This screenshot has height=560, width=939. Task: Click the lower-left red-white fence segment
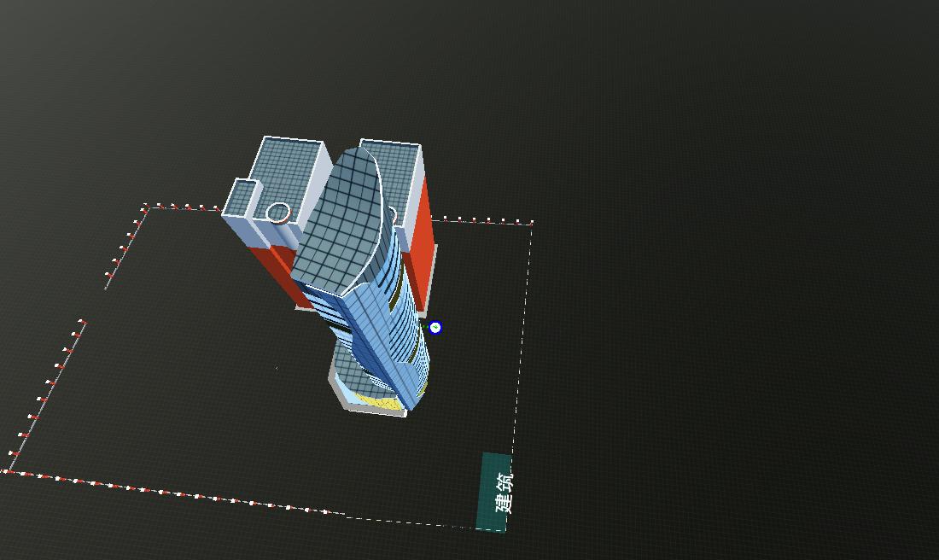click(x=47, y=394)
